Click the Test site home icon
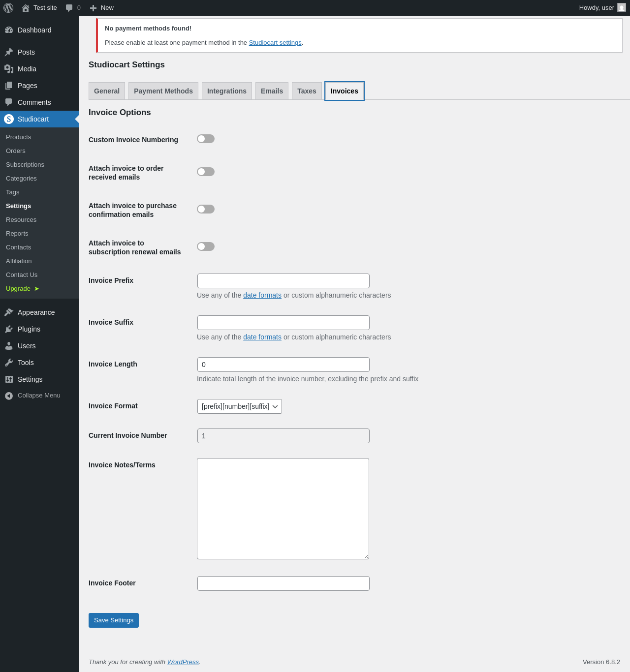Viewport: 630px width, 672px height. pyautogui.click(x=26, y=8)
